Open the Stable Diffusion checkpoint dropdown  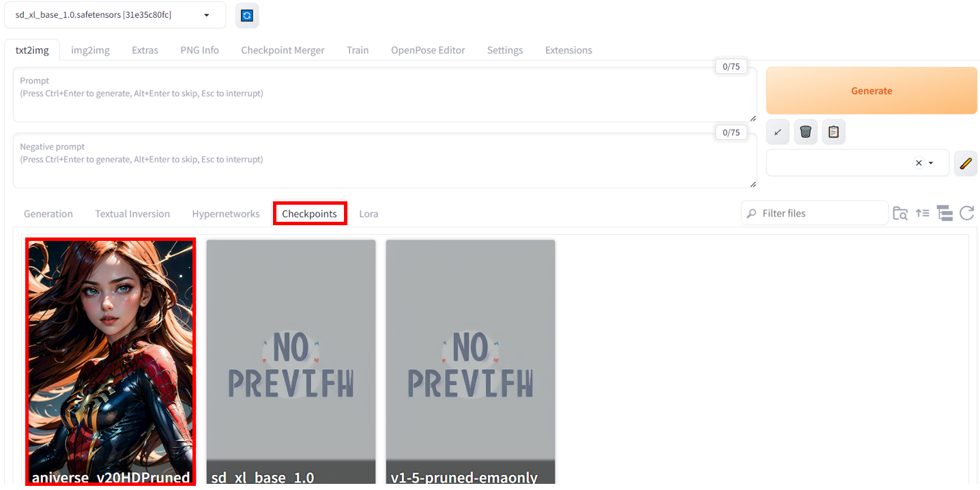coord(115,15)
